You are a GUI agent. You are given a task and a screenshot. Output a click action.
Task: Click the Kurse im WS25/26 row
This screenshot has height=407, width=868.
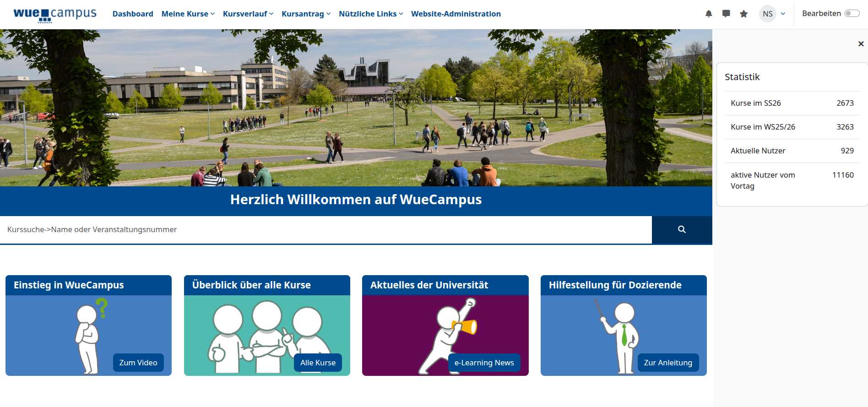(792, 127)
